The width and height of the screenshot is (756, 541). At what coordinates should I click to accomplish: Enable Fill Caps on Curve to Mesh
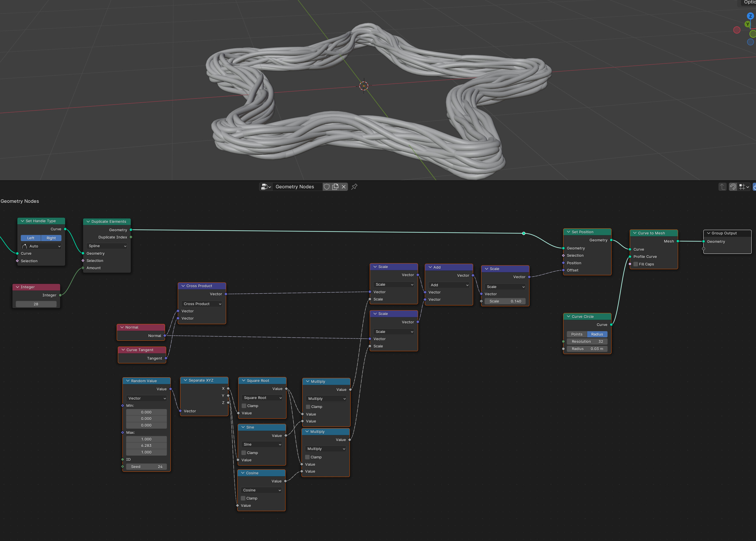(636, 264)
